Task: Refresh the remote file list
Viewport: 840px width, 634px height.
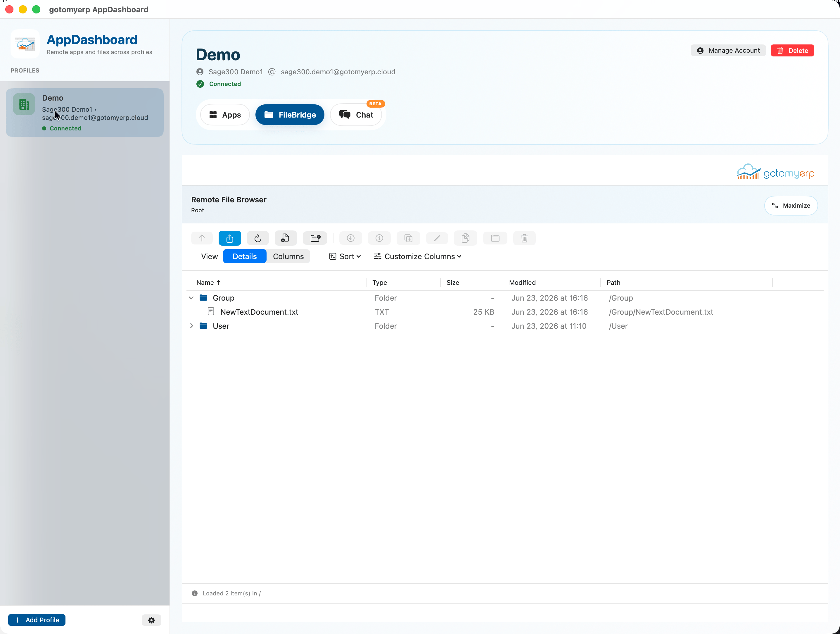Action: click(257, 238)
